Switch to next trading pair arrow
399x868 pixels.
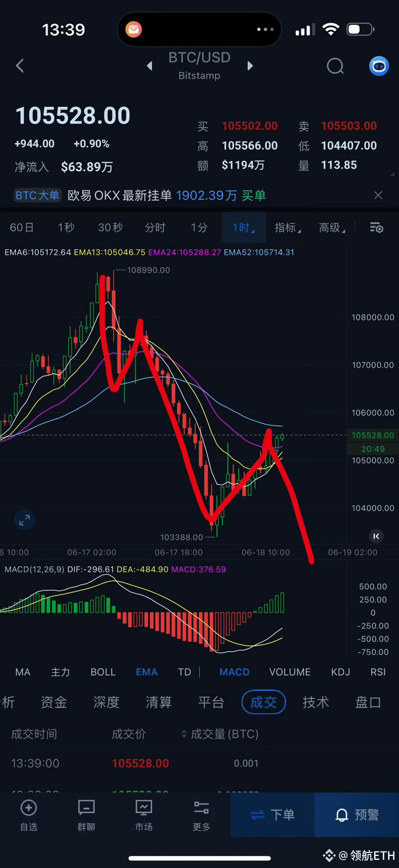coord(249,66)
